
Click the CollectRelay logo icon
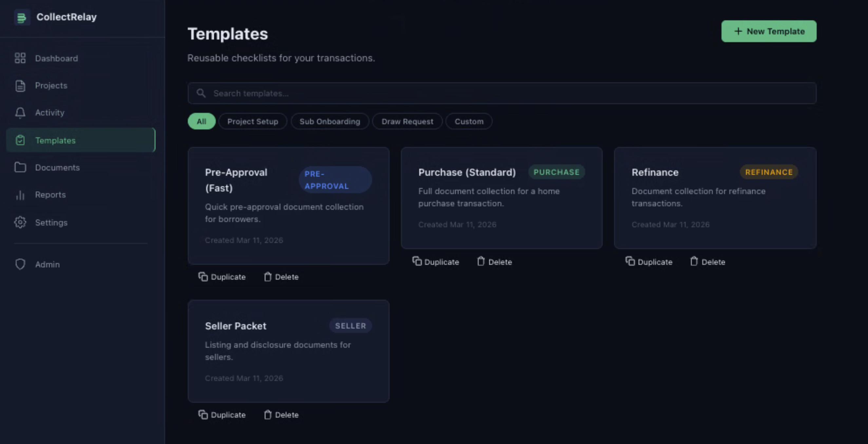point(22,17)
